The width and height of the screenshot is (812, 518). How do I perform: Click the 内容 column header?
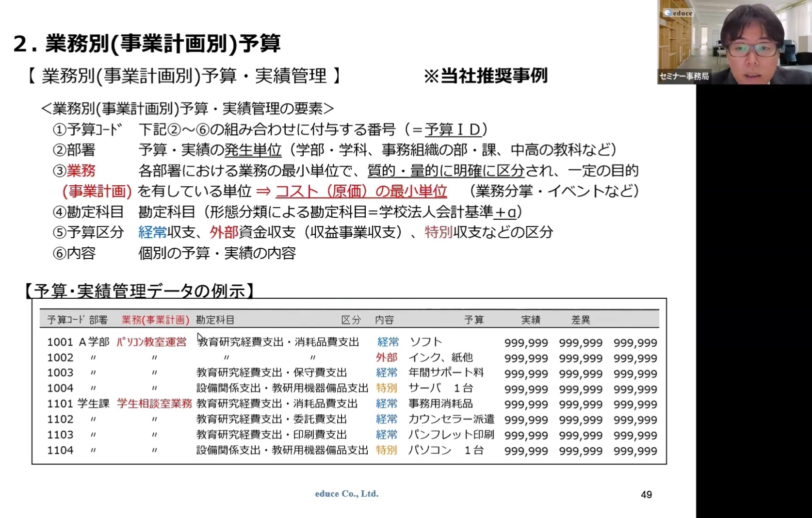(x=384, y=320)
